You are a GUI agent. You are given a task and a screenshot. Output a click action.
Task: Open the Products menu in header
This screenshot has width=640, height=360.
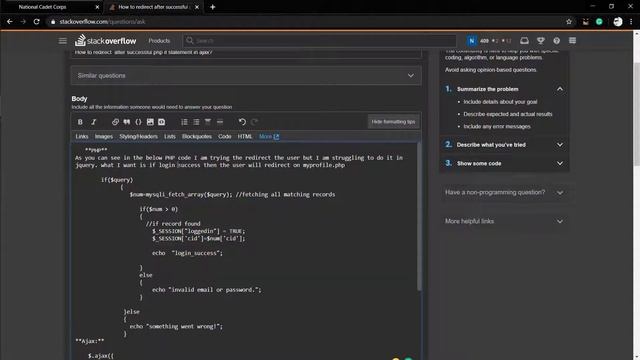point(159,41)
